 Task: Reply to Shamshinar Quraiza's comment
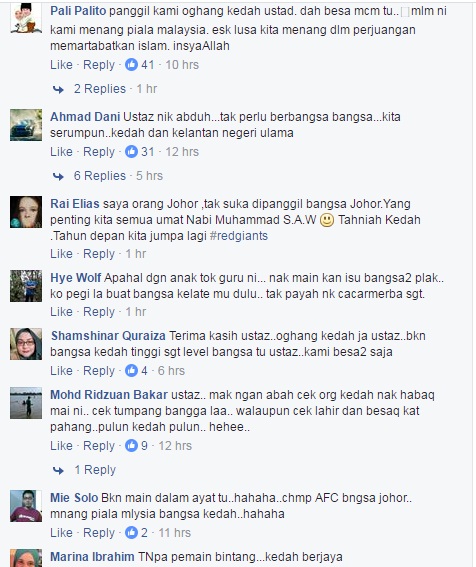(99, 371)
